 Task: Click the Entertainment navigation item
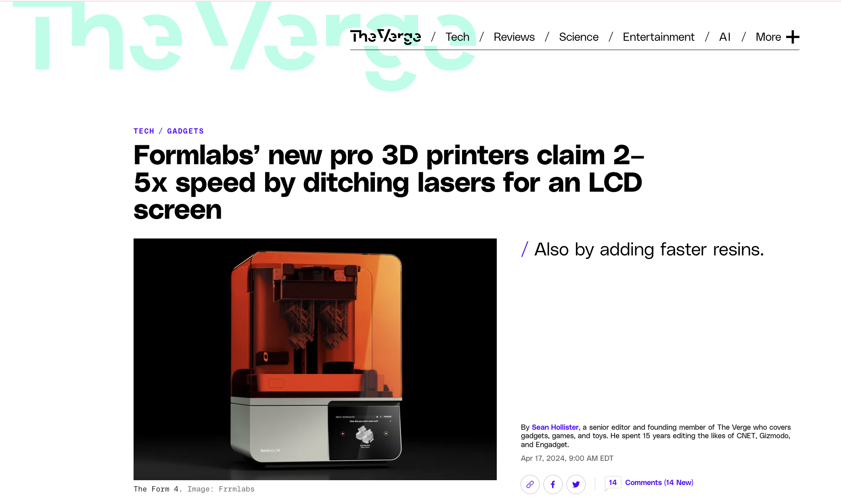[659, 37]
